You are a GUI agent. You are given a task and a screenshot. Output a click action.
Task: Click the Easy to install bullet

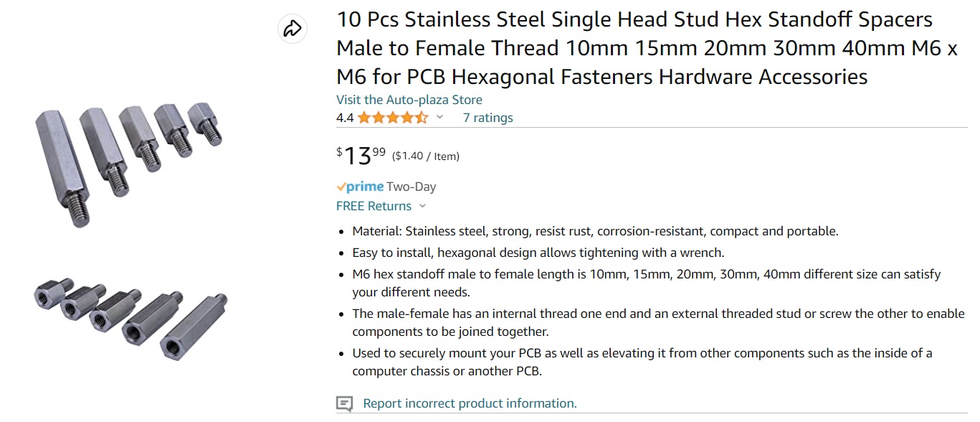(x=538, y=253)
